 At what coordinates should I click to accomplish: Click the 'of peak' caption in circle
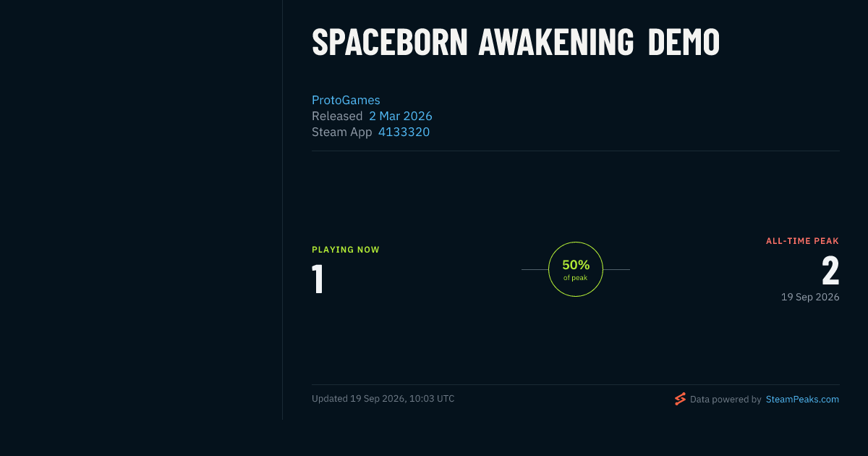576,278
